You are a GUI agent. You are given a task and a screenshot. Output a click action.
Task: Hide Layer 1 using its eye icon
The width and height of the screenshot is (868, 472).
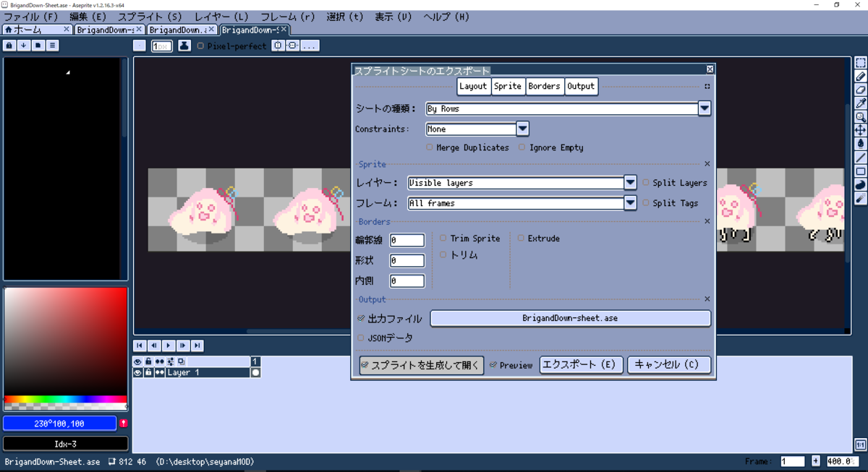(x=137, y=373)
